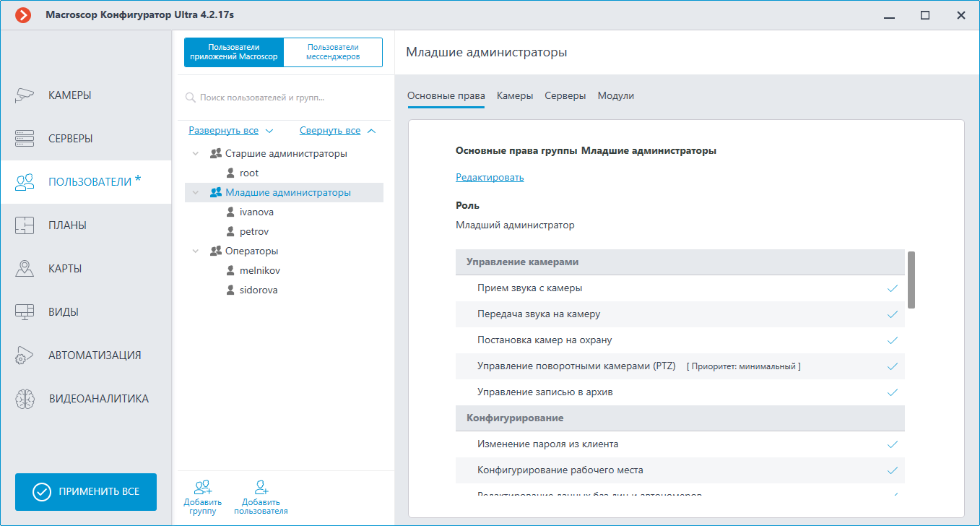Select user sidorova in the tree
Image resolution: width=980 pixels, height=526 pixels.
pyautogui.click(x=259, y=290)
